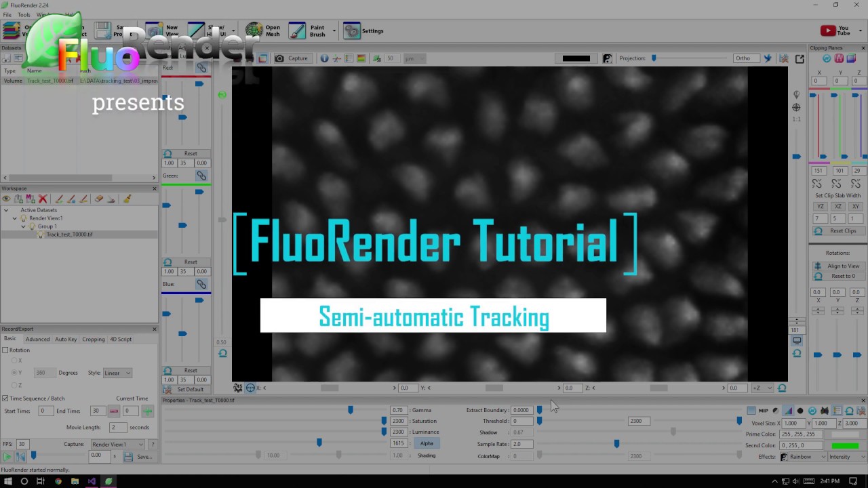The height and width of the screenshot is (488, 868).
Task: Collapse the Group 1 tree node
Action: tap(23, 226)
